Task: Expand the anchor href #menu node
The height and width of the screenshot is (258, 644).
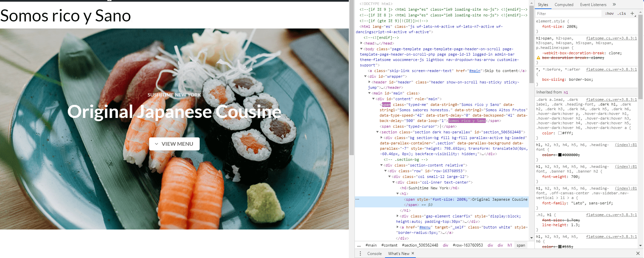Action: [x=397, y=227]
